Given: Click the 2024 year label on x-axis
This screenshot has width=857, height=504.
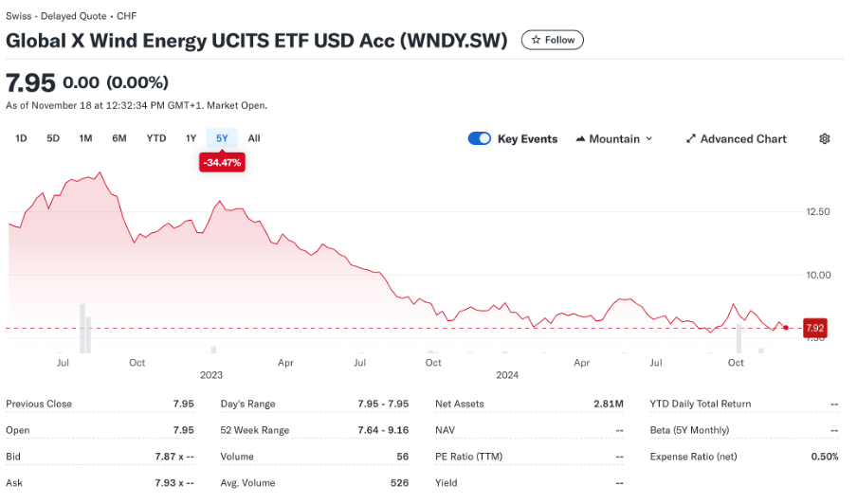Looking at the screenshot, I should point(507,374).
